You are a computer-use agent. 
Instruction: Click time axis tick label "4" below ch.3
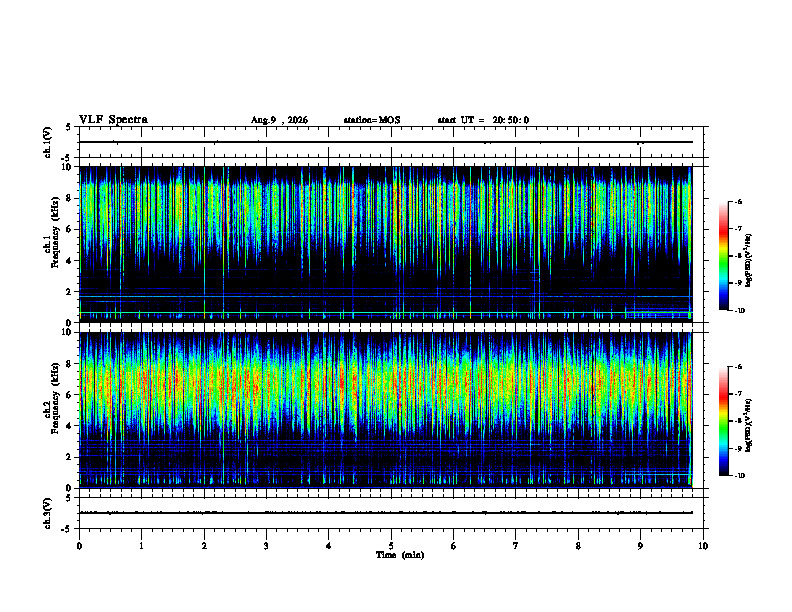tap(329, 546)
